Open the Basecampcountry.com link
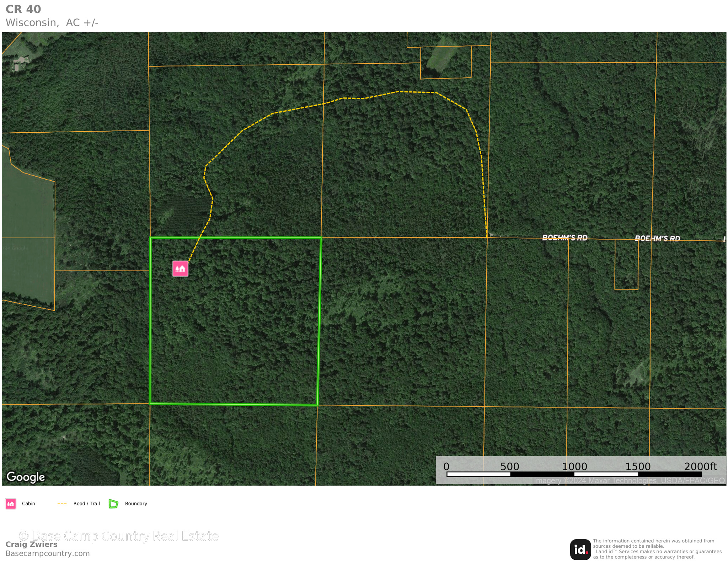728x563 pixels. click(x=48, y=553)
